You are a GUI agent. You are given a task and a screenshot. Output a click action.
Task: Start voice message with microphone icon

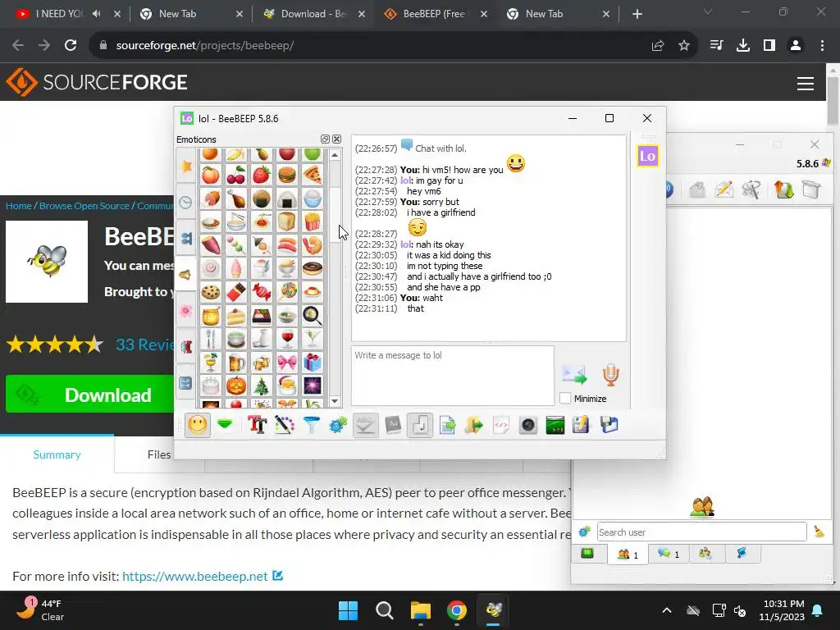click(610, 374)
